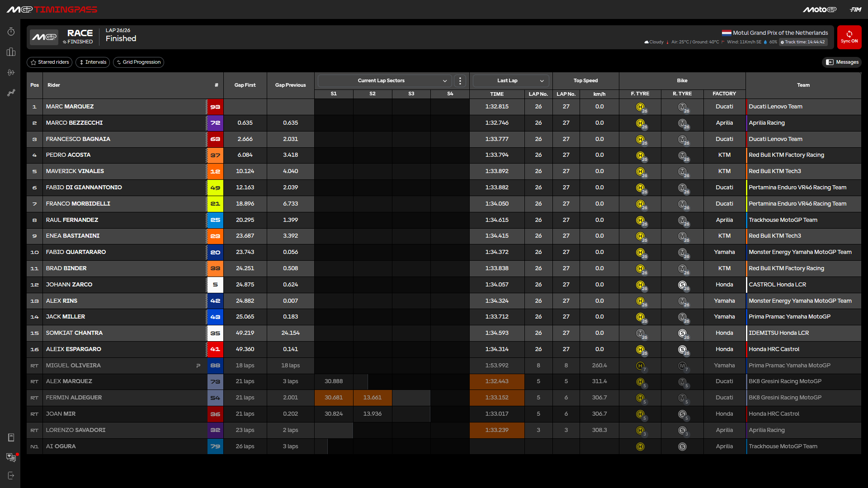Screen dimensions: 868x488
Task: Click Joan Mir S2 time 13.936
Action: [373, 414]
